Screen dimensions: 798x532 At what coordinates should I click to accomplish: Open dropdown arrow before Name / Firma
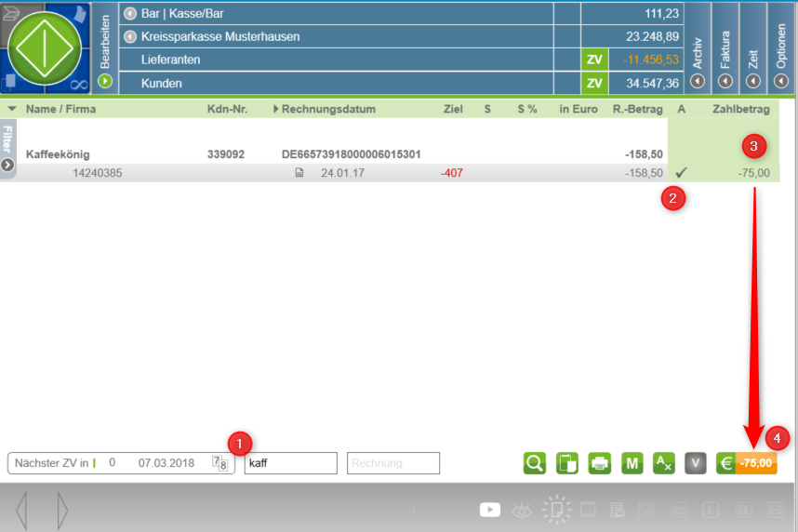(x=12, y=109)
